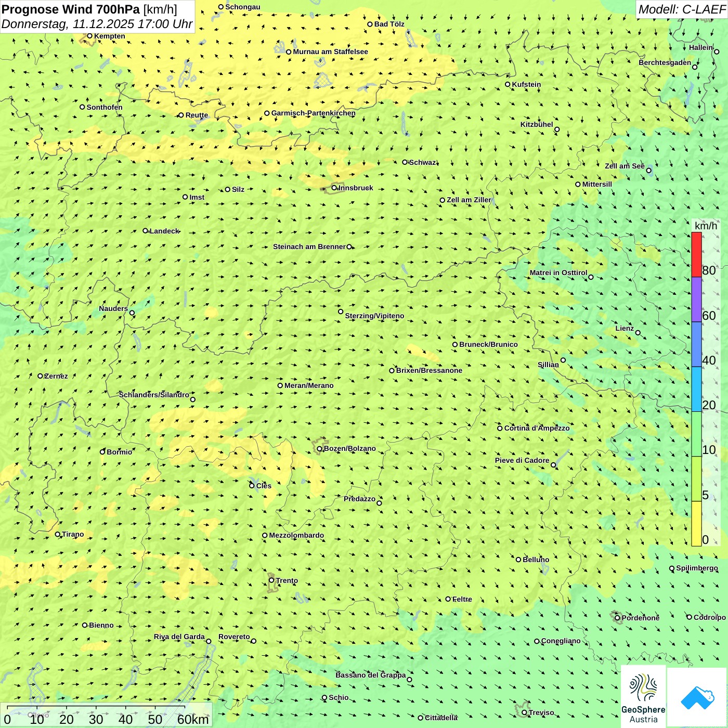
Task: Click the 'Rovereto' label
Action: [x=234, y=636]
